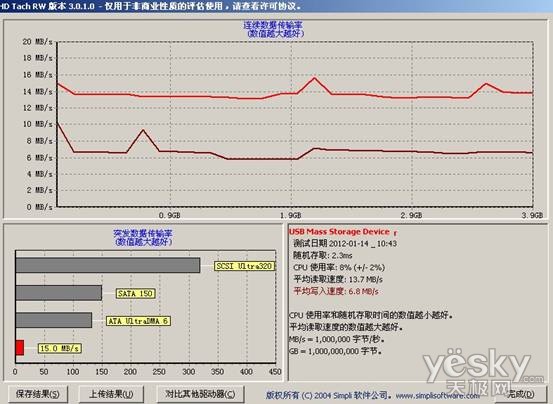
Task: Click the 上传结果(U) button
Action: click(111, 394)
